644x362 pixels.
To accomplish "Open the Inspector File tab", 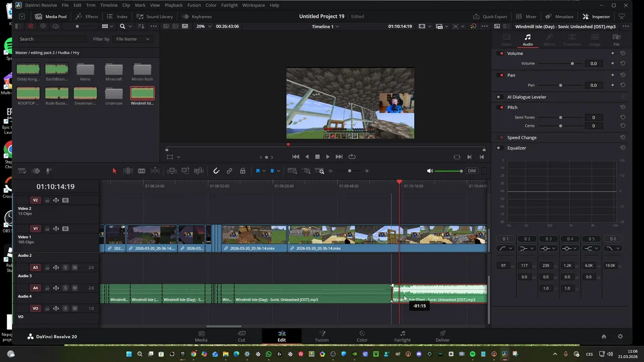I will click(x=616, y=40).
